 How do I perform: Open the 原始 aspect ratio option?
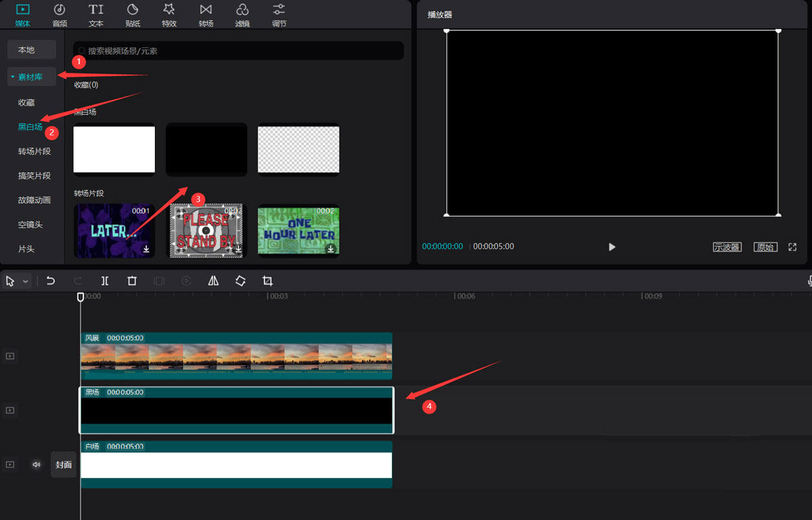coord(765,247)
